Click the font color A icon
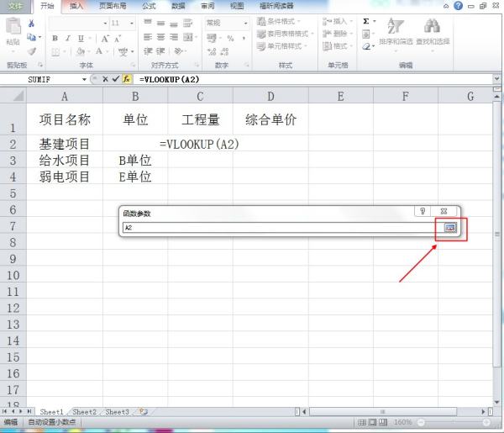The height and width of the screenshot is (433, 504). click(x=99, y=51)
